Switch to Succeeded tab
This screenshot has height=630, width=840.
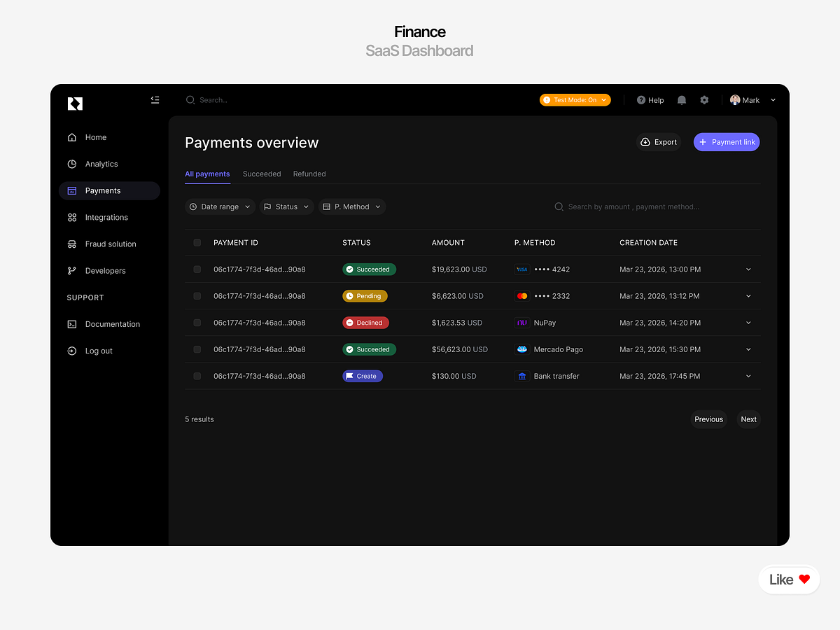click(262, 174)
